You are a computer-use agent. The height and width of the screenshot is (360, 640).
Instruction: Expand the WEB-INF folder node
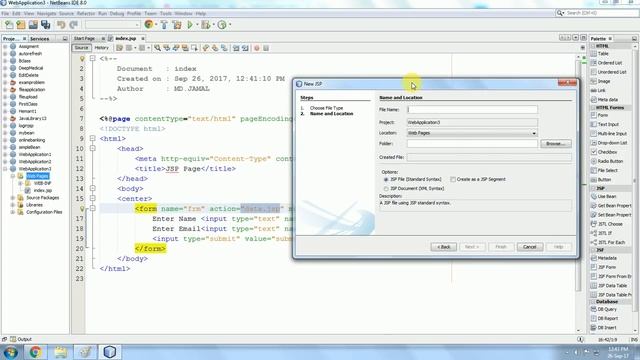click(20, 183)
